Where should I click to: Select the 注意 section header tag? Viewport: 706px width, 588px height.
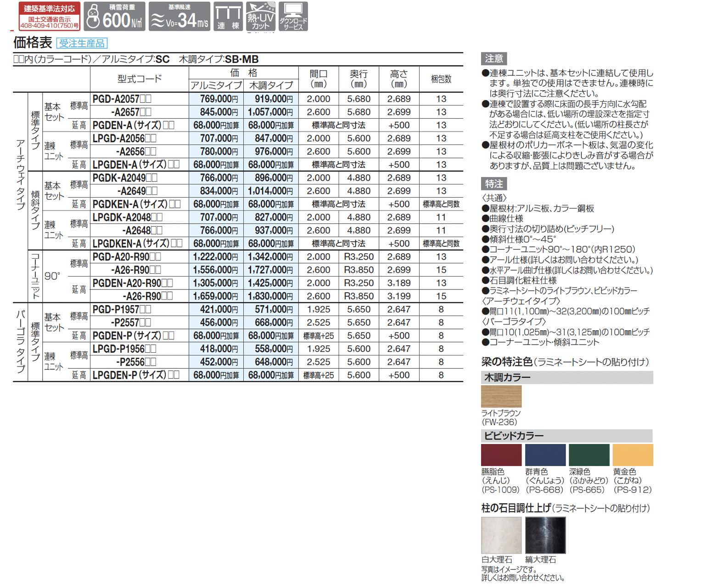(x=494, y=59)
